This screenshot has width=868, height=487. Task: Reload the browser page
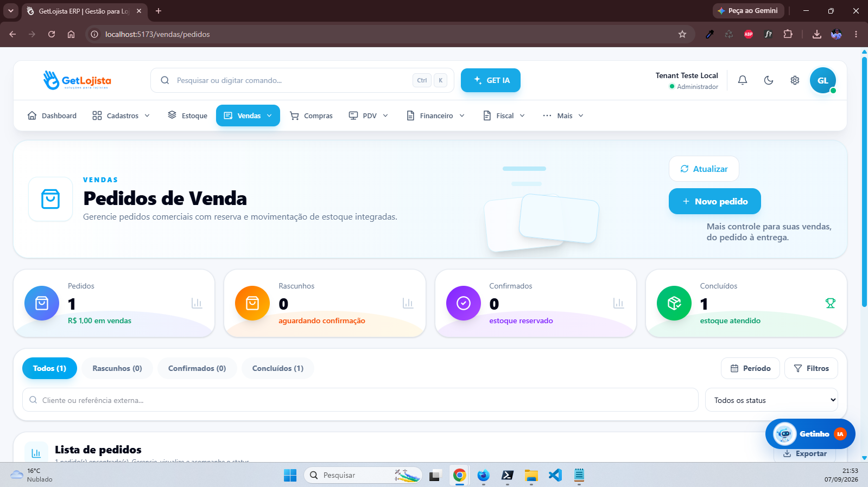point(52,34)
